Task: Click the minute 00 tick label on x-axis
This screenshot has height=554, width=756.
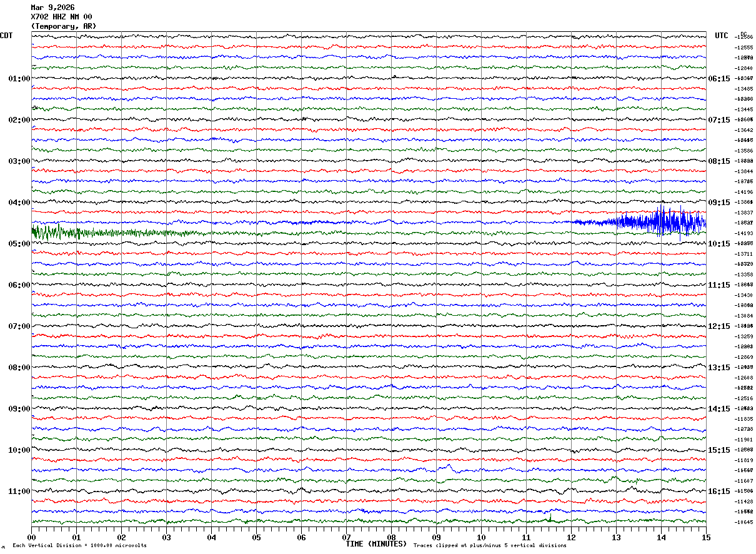Action: click(x=31, y=537)
